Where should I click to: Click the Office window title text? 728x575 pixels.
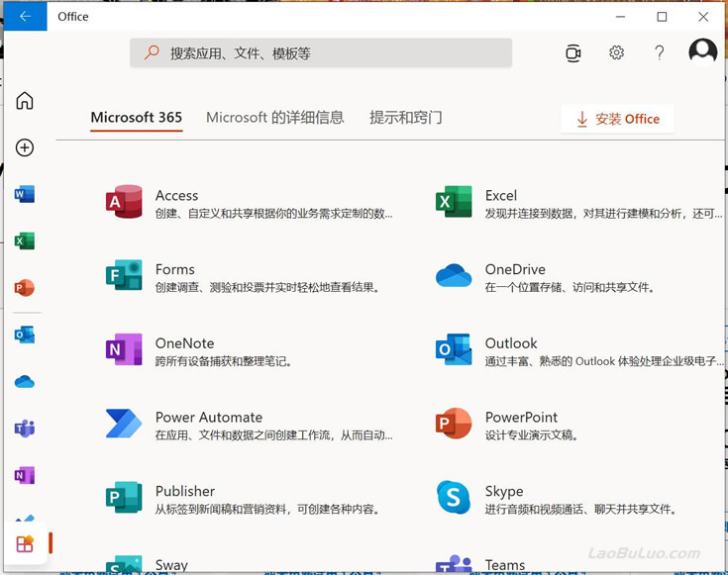pos(73,16)
